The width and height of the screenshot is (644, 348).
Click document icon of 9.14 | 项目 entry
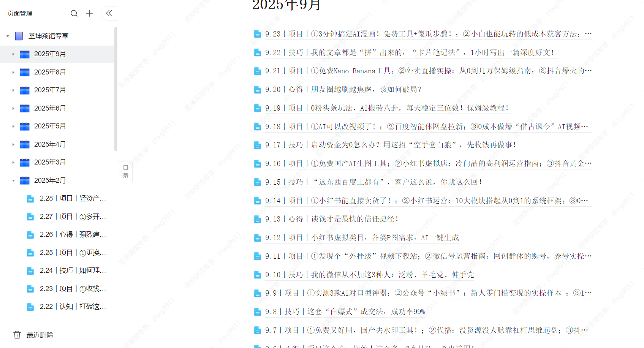(x=257, y=201)
